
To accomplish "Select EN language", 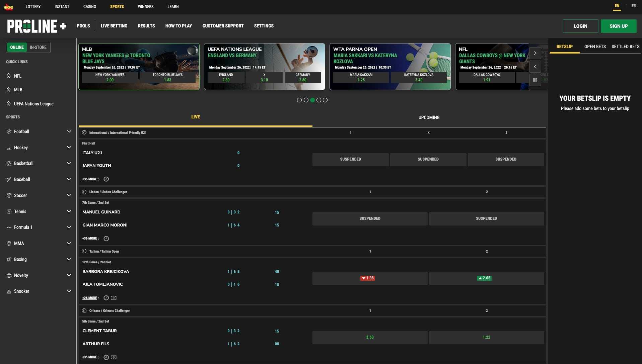I will 617,6.
